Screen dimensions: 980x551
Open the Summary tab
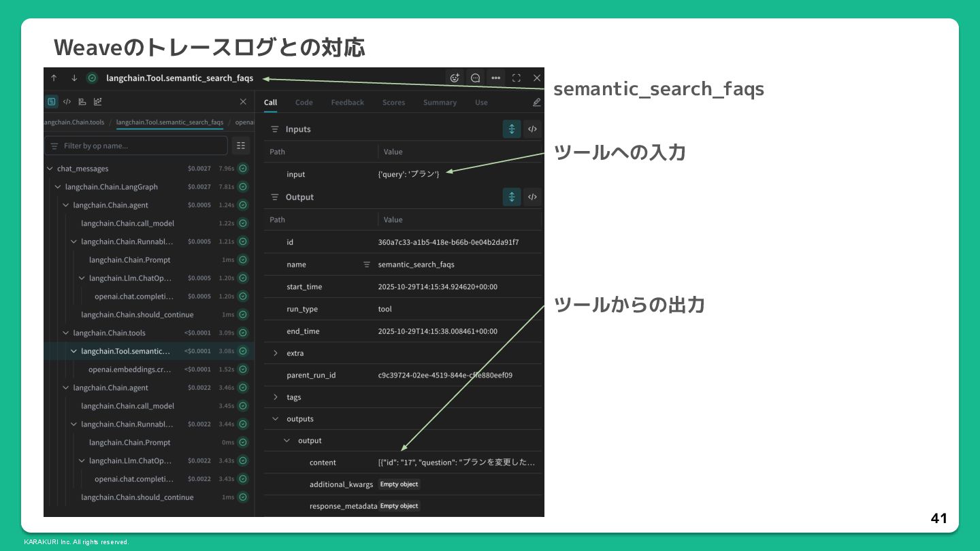click(440, 103)
